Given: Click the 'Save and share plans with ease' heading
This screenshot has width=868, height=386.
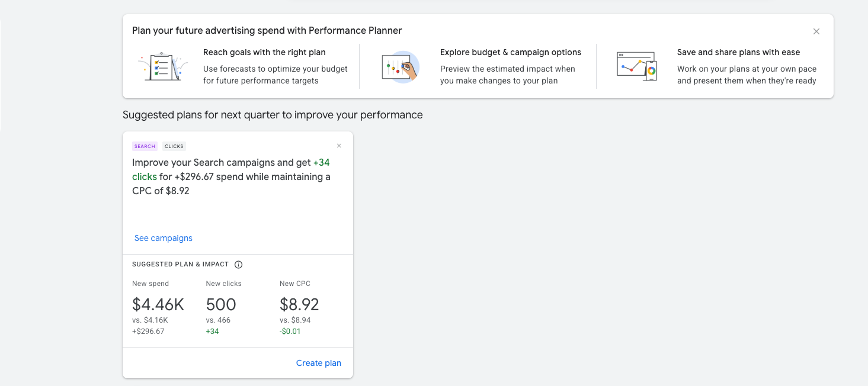Looking at the screenshot, I should (738, 52).
